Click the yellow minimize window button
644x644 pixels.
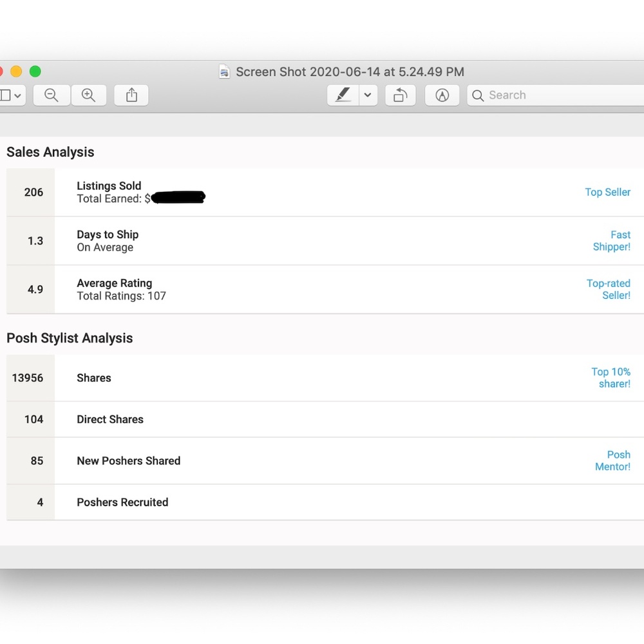click(x=16, y=71)
